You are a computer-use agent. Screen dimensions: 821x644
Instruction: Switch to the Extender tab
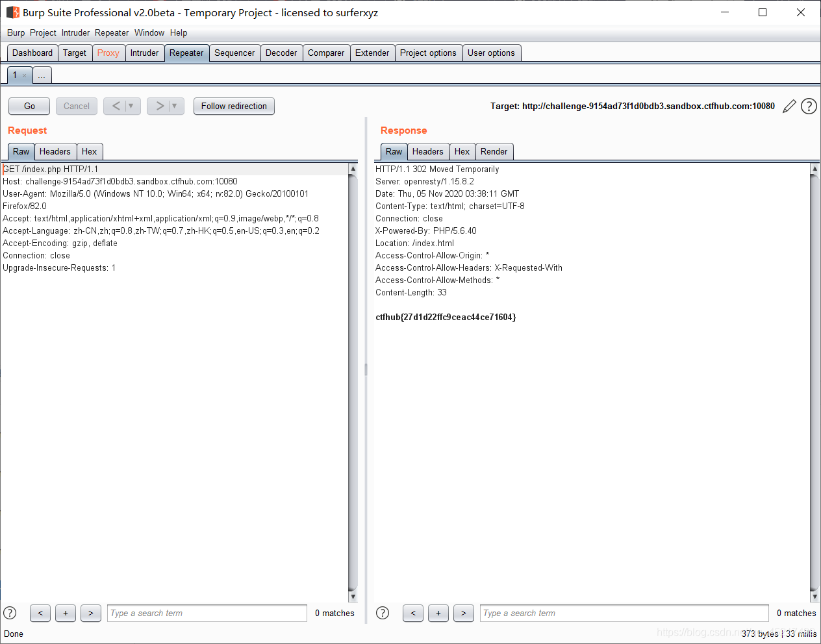(x=372, y=53)
